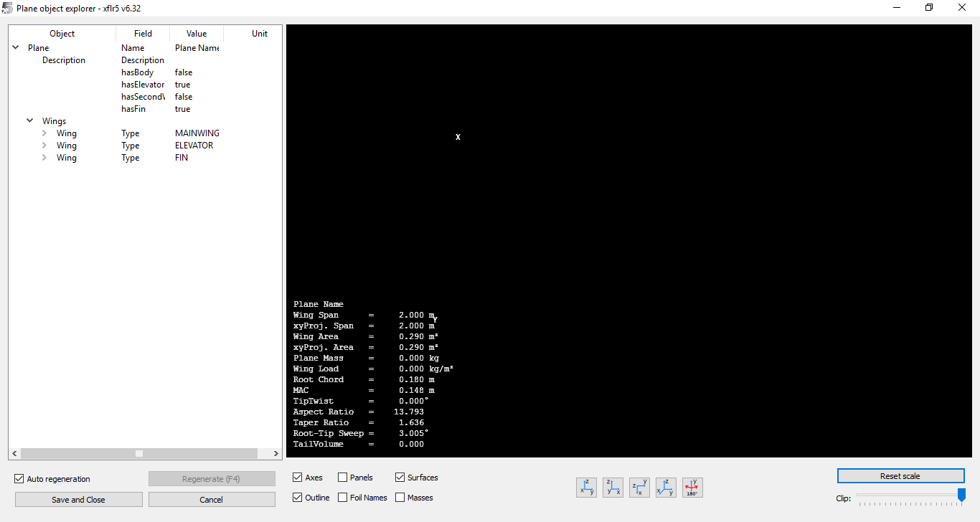Click the Cancel button

pos(212,500)
